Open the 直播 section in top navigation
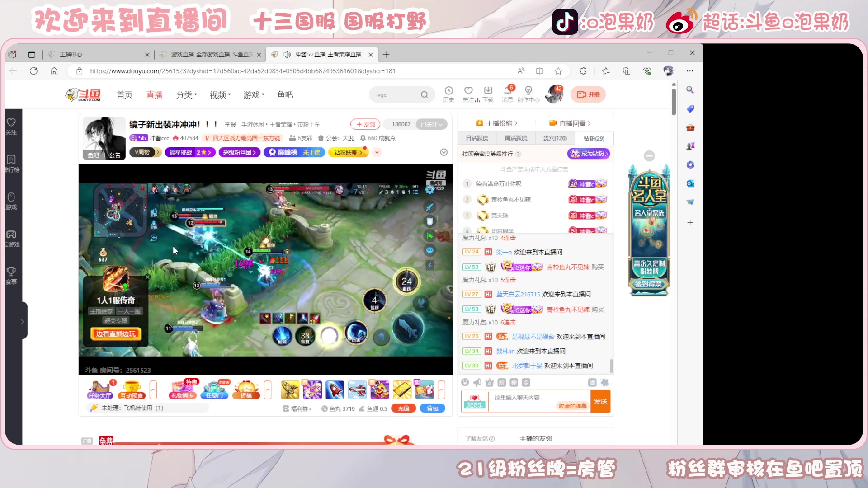868x488 pixels. pos(154,94)
